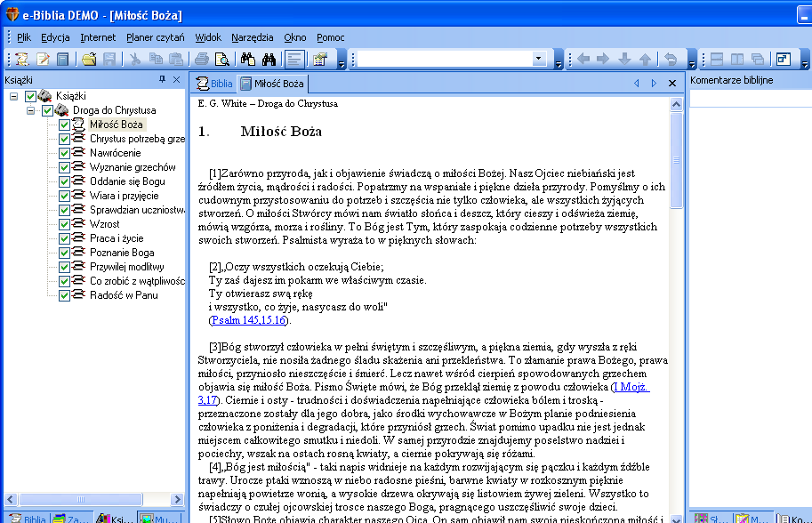Pin the Książki panel with pushpin
Image resolution: width=812 pixels, height=523 pixels.
click(162, 79)
